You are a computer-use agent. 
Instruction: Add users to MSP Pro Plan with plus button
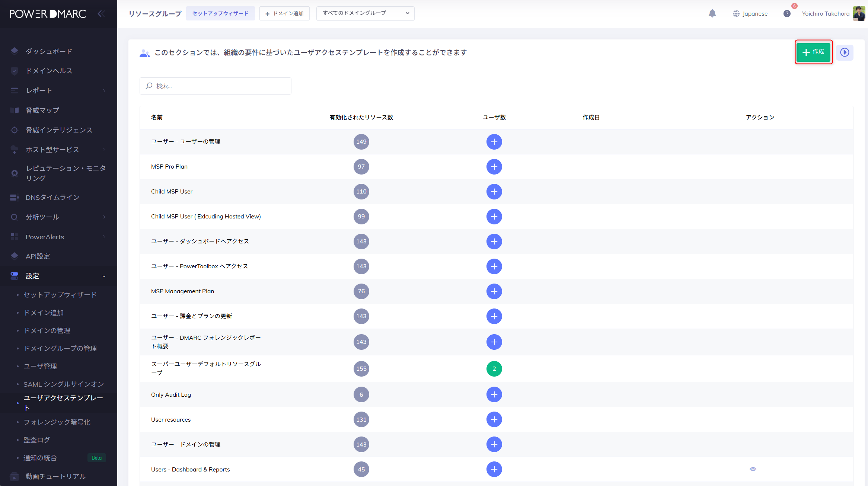[x=494, y=167]
